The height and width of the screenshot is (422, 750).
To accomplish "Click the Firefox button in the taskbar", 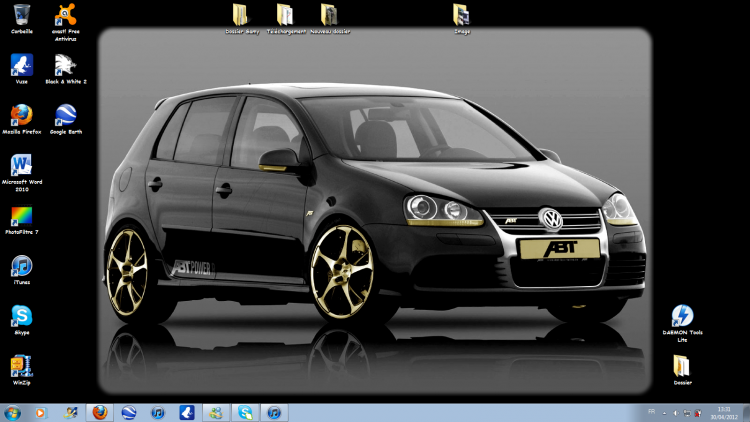I will pyautogui.click(x=99, y=412).
